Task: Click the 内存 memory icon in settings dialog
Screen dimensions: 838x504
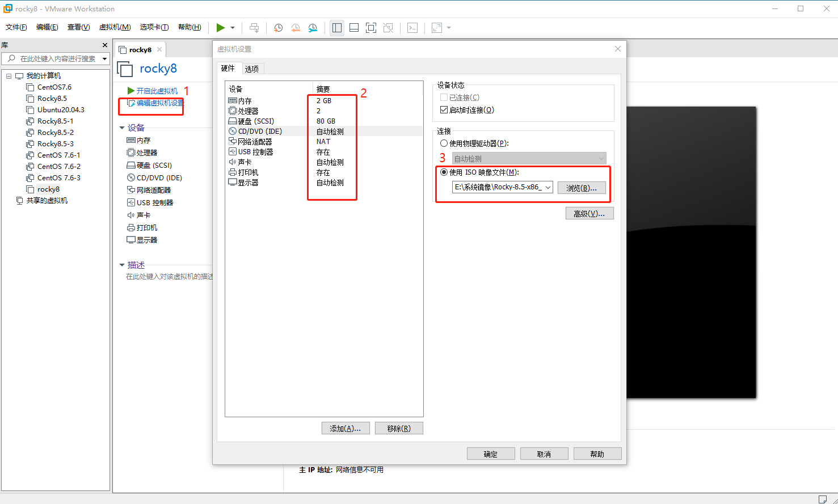Action: click(x=233, y=101)
